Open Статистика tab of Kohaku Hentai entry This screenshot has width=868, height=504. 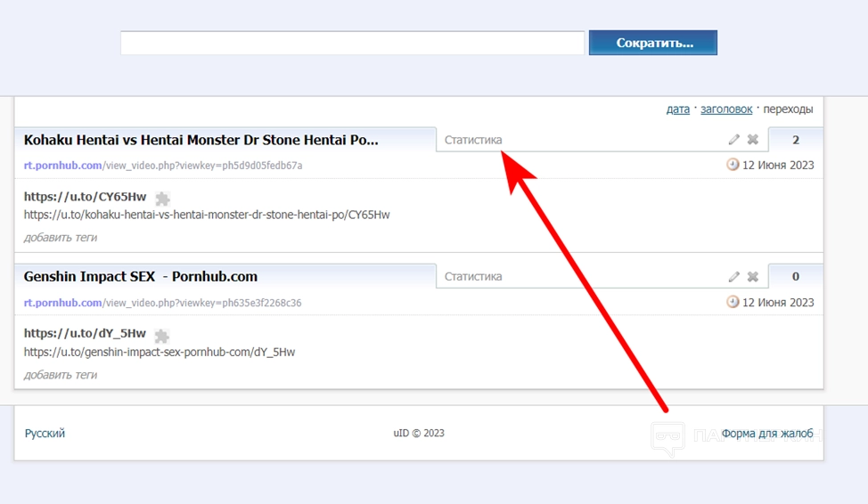coord(473,140)
